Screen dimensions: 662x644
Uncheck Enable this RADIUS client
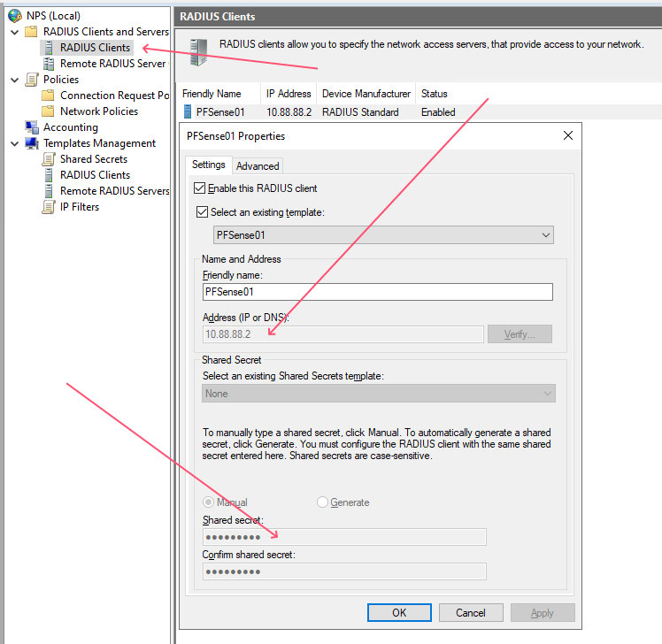[x=199, y=188]
